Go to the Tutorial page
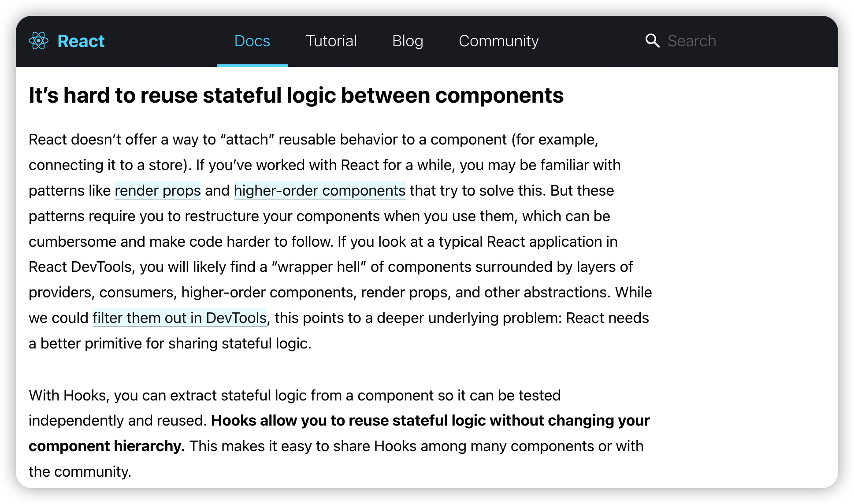 coord(331,41)
